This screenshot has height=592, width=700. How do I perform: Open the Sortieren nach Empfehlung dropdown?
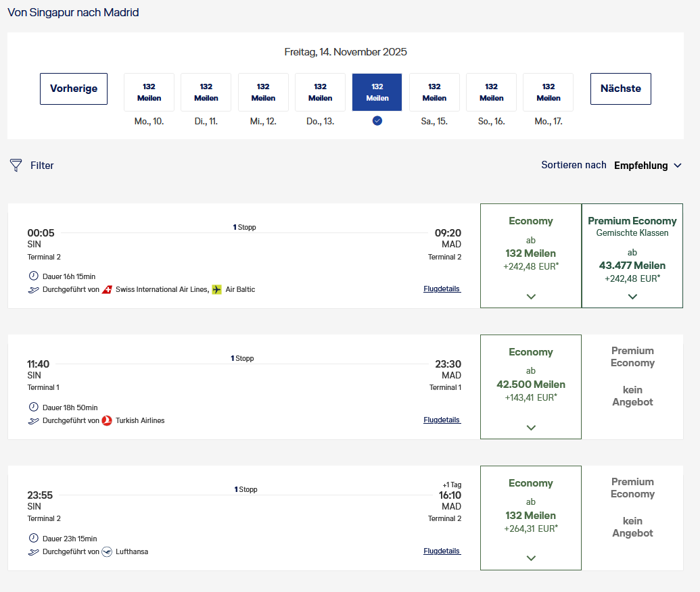(x=647, y=166)
